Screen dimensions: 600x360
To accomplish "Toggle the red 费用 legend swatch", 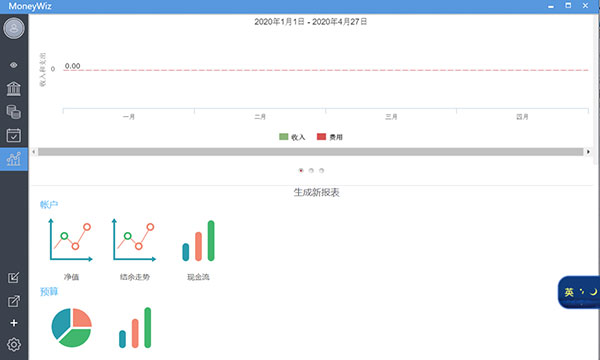I will [321, 137].
